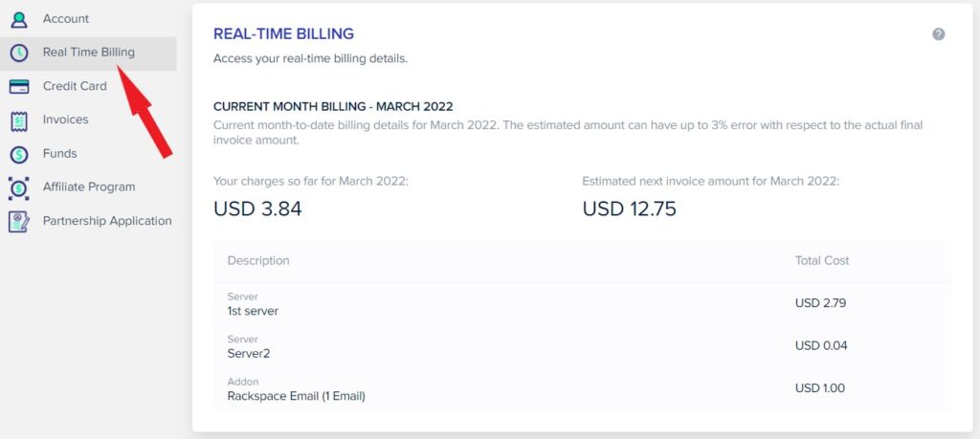Click the Real Time Billing clock icon
Screen dimensions: 980x439
(x=19, y=53)
